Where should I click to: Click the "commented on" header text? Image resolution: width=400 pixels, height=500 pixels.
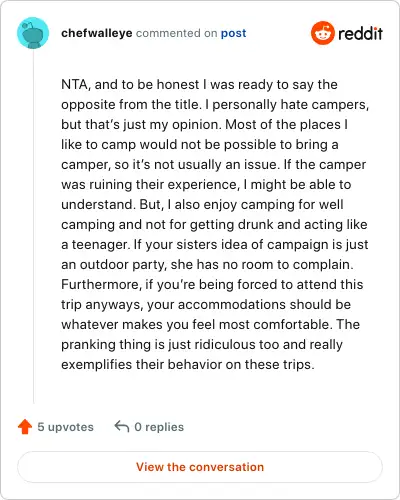176,33
